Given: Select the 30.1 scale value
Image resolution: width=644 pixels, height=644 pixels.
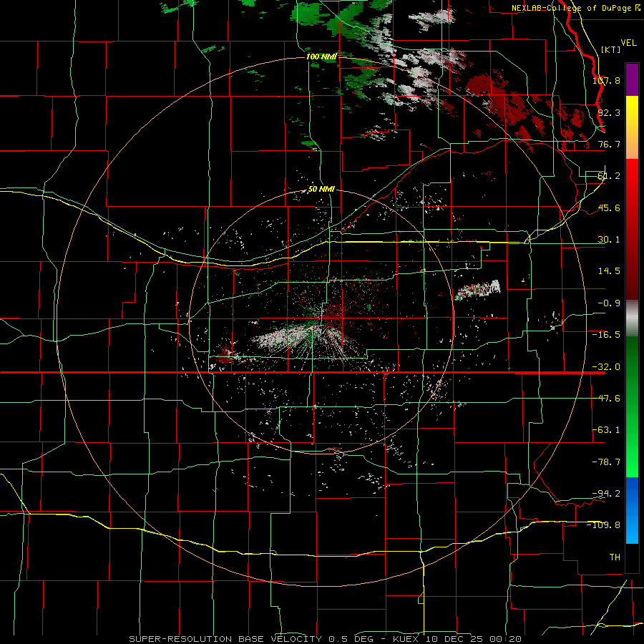Looking at the screenshot, I should point(609,240).
